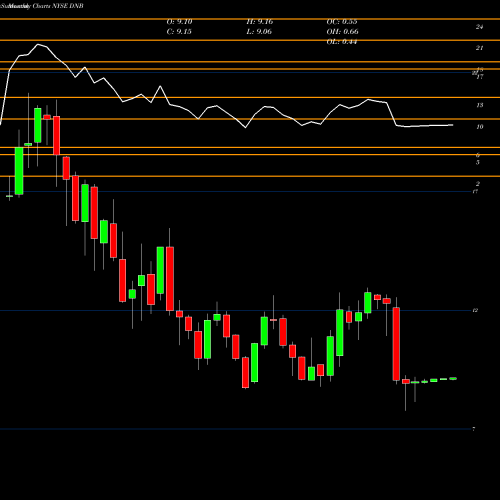
Task: Click the '24' price axis label
Action: [479, 27]
